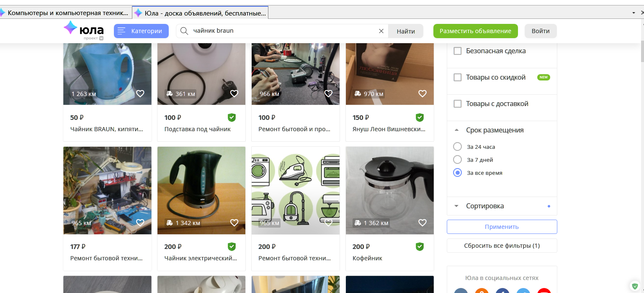Click the green verified badge on Подставка под чайник
This screenshot has width=644, height=293.
point(232,117)
